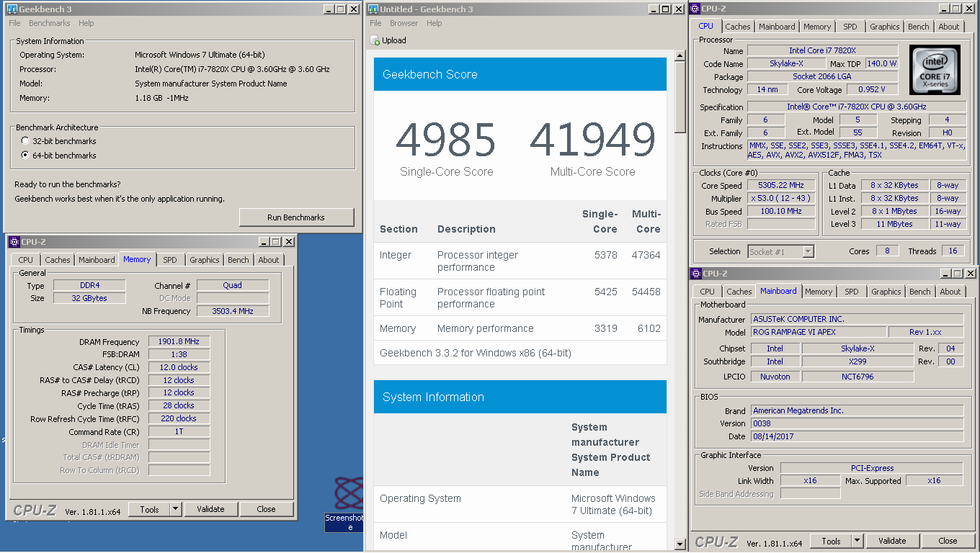Click scroll up arrow in Geekbench results

tap(680, 55)
